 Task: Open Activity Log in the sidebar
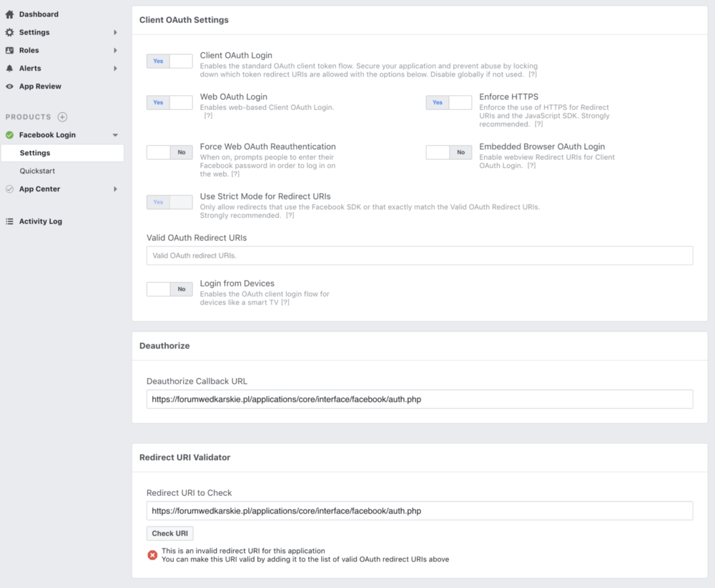(x=41, y=221)
